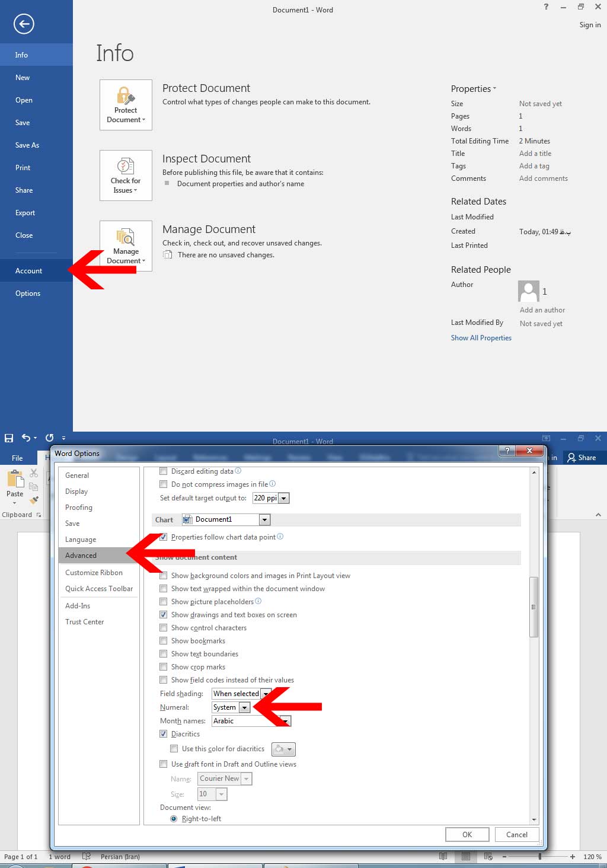Click the Word Options scrollbar thumb
The width and height of the screenshot is (607, 868).
pyautogui.click(x=533, y=607)
